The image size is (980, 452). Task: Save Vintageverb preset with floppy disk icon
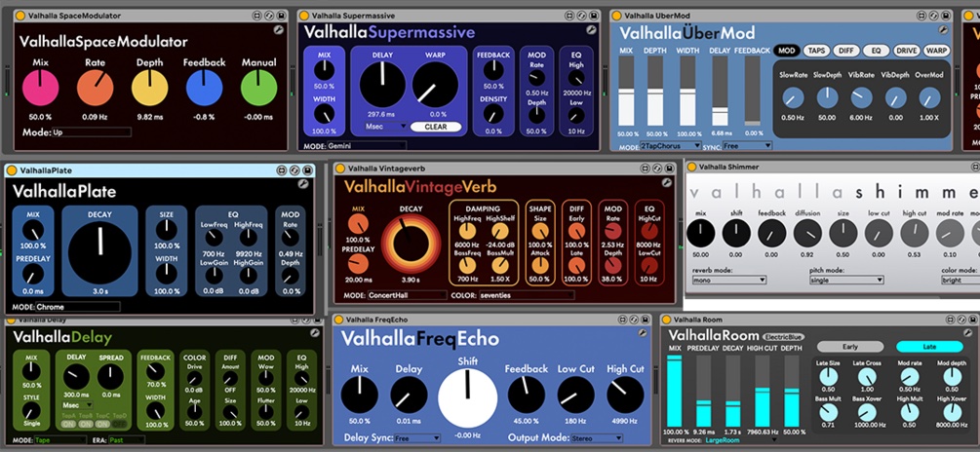[669, 168]
